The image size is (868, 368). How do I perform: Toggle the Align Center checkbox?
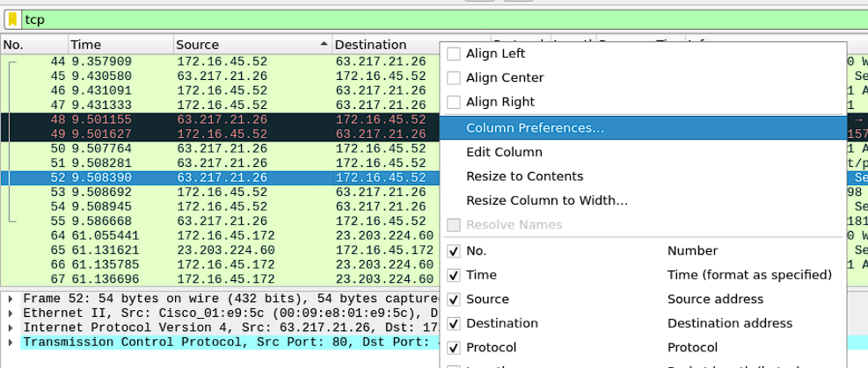[x=454, y=78]
